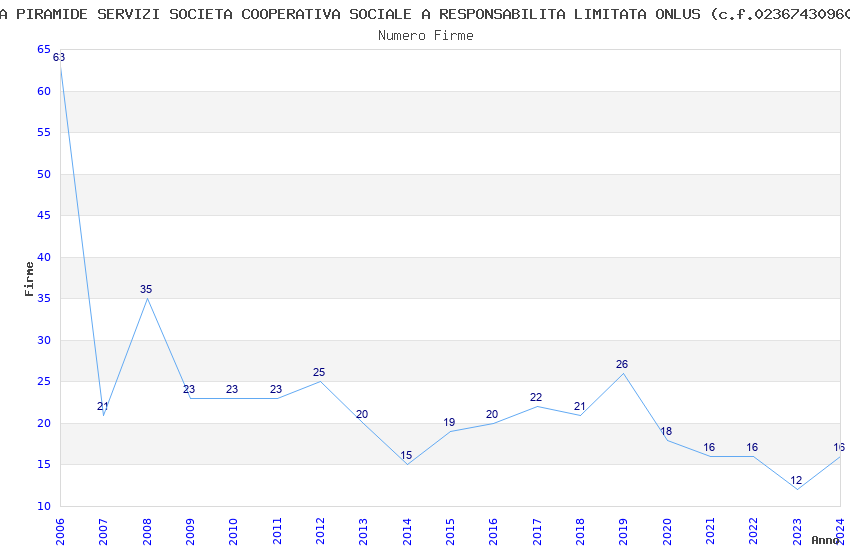Select the 22 data label for 2017

[536, 397]
